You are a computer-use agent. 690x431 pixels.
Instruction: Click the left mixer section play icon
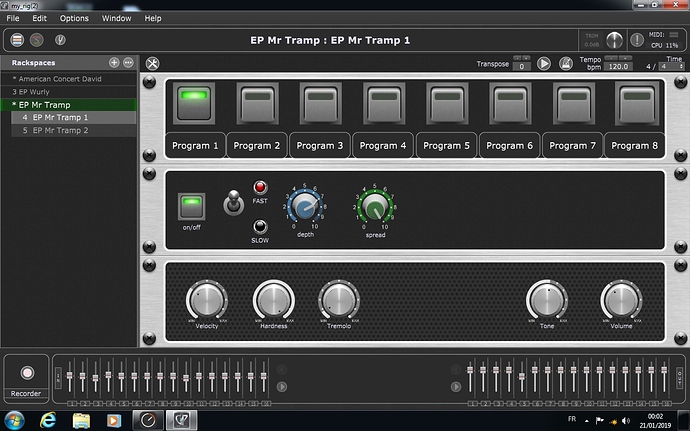tap(282, 387)
